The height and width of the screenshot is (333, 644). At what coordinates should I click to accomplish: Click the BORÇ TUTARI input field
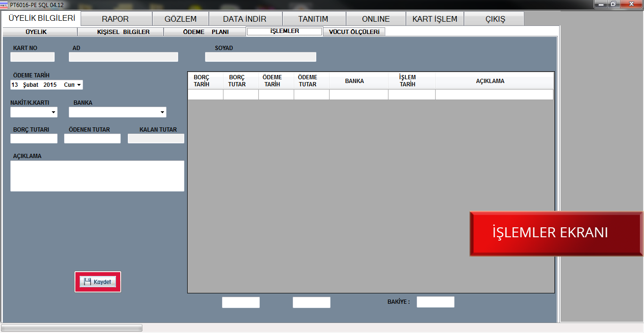(x=34, y=139)
